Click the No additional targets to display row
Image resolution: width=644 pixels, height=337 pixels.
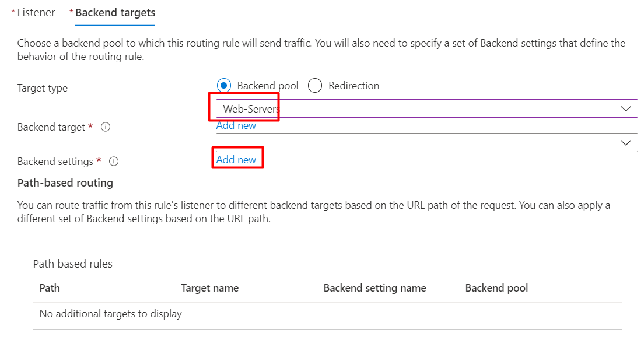328,314
